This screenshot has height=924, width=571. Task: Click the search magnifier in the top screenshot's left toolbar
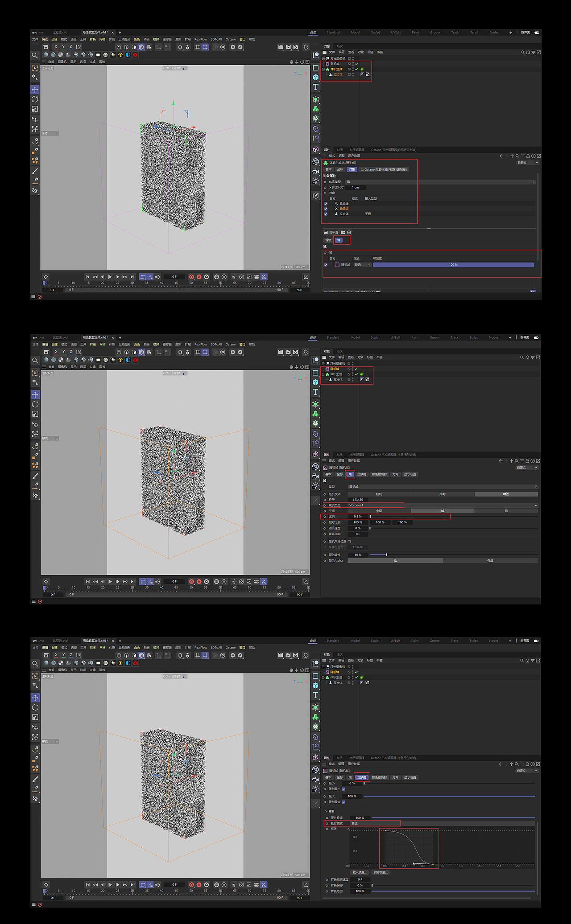[35, 56]
